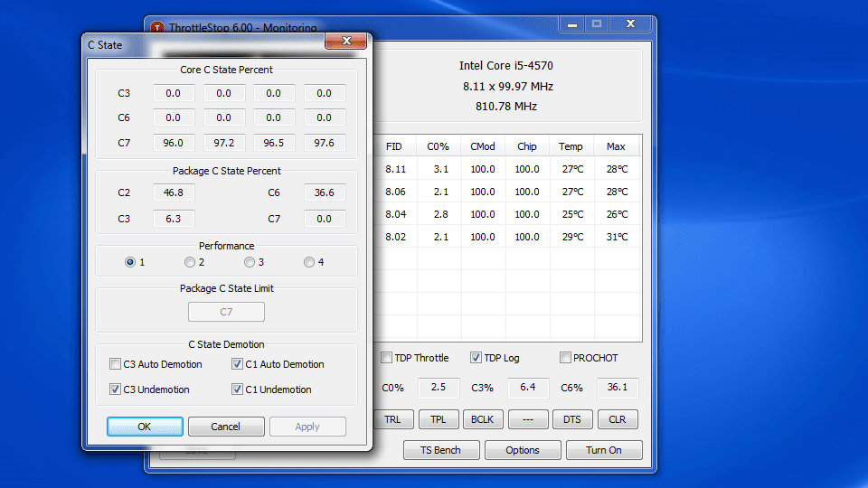Click the C0% column header
Image resolution: width=868 pixels, height=488 pixels.
438,146
